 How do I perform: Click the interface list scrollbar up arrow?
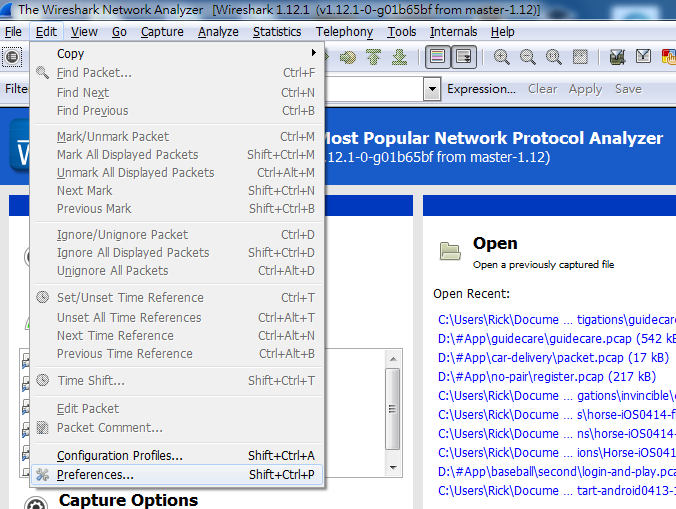pos(393,359)
